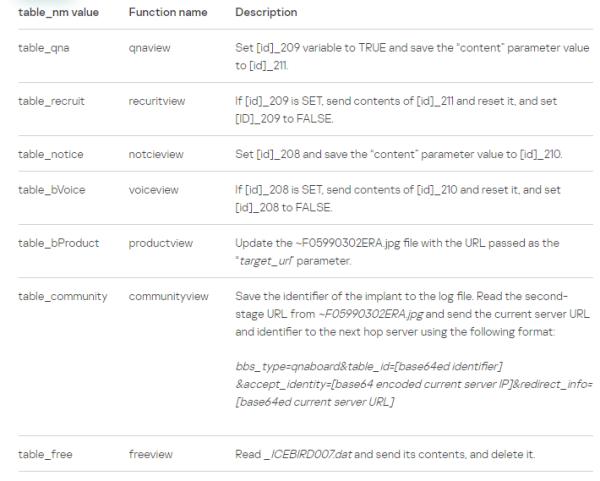The image size is (600, 481).
Task: Select the table_bVoice cell
Action: (x=52, y=190)
